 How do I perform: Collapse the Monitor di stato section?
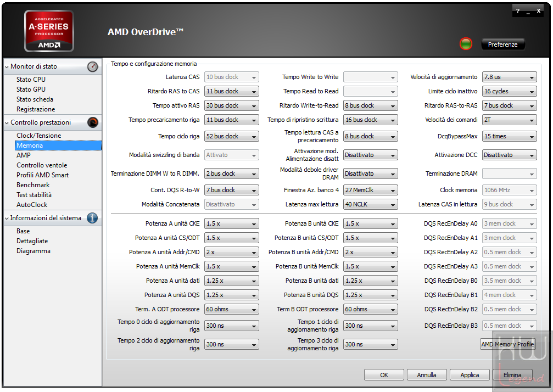[x=7, y=66]
